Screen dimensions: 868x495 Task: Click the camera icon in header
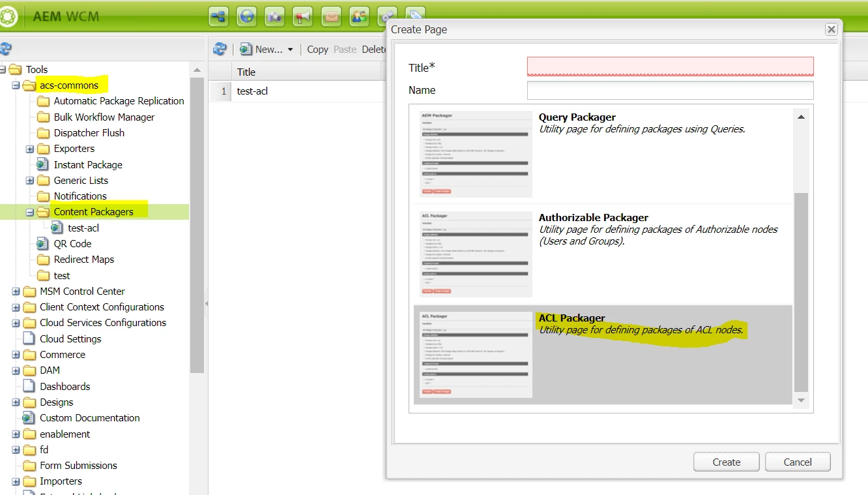point(275,16)
